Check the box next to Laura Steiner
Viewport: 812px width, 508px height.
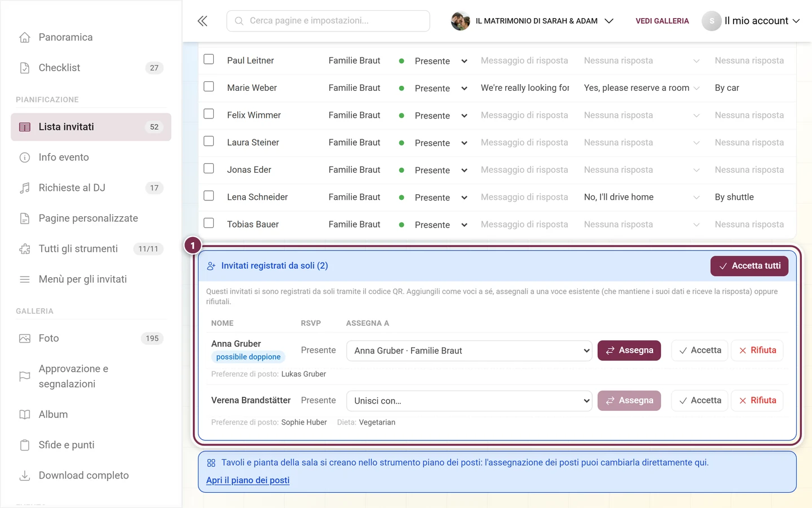(209, 141)
